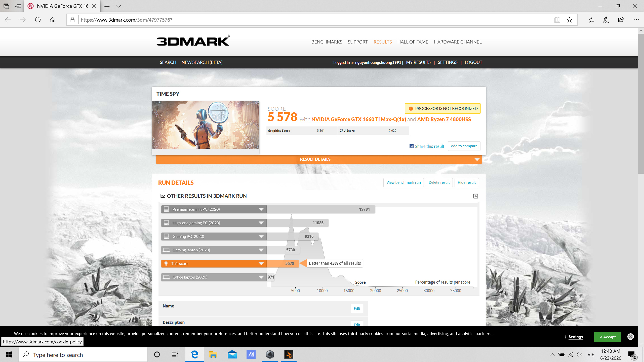644x362 pixels.
Task: Open Hardware Channel menu
Action: [x=458, y=42]
